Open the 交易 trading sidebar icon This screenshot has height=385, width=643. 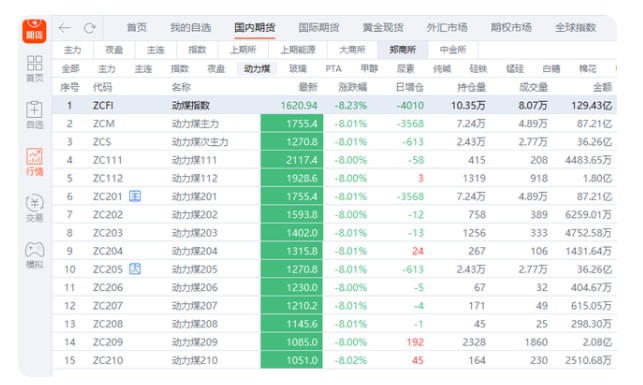[x=34, y=208]
